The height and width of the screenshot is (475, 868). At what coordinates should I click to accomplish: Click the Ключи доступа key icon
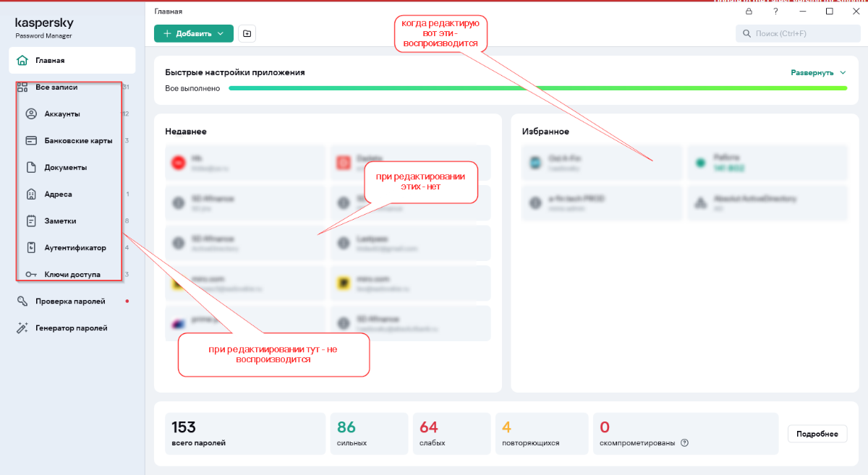[x=31, y=275]
